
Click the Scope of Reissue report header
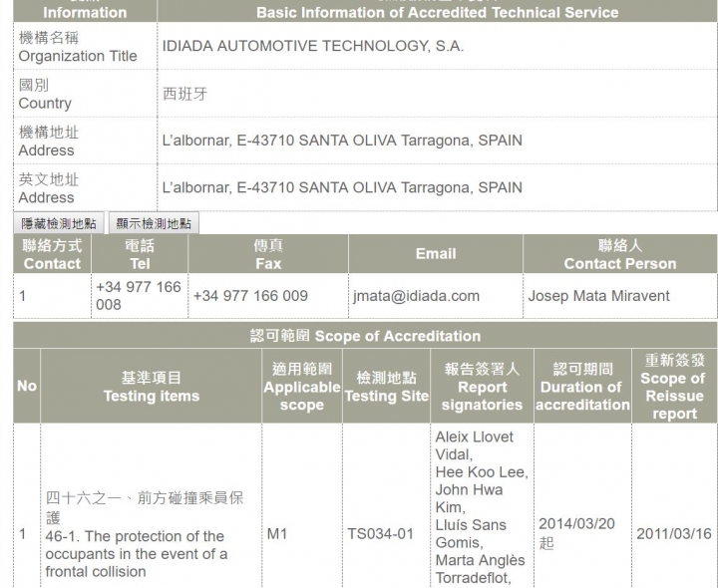(674, 387)
